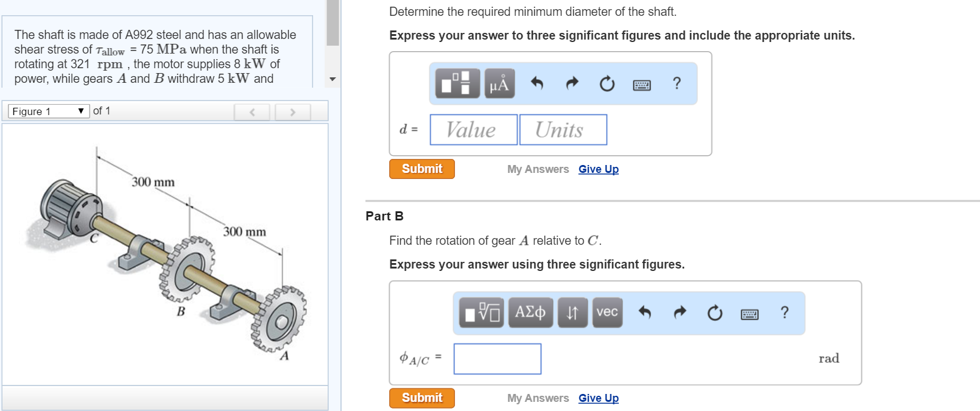Screen dimensions: 980x411
Task: Open the Figure 1 dropdown selector
Action: pyautogui.click(x=48, y=111)
